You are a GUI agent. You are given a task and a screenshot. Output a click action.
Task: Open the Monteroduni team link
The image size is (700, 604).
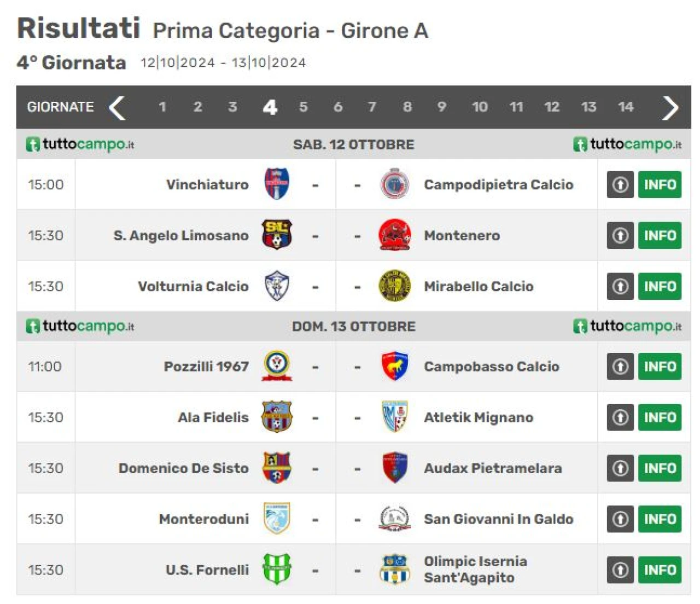204,519
